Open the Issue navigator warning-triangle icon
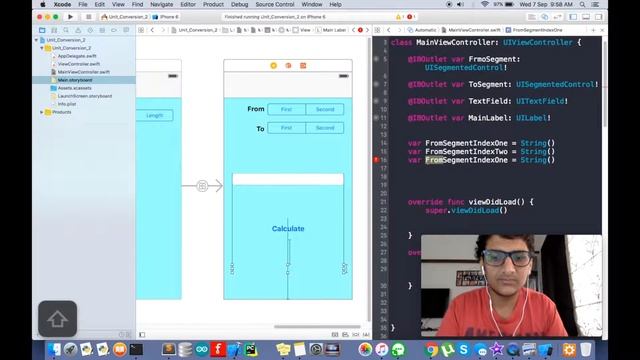The width and height of the screenshot is (640, 360). [78, 30]
